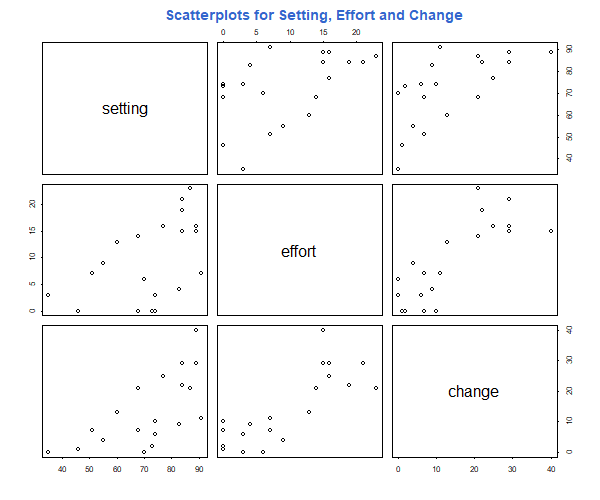The height and width of the screenshot is (500, 600).
Task: Click the left axis tick label '20' beside effort row
Action: [32, 204]
